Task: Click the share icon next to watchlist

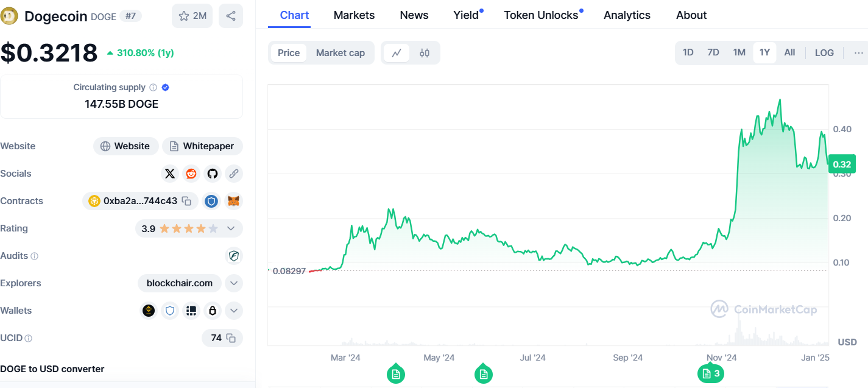Action: point(231,16)
